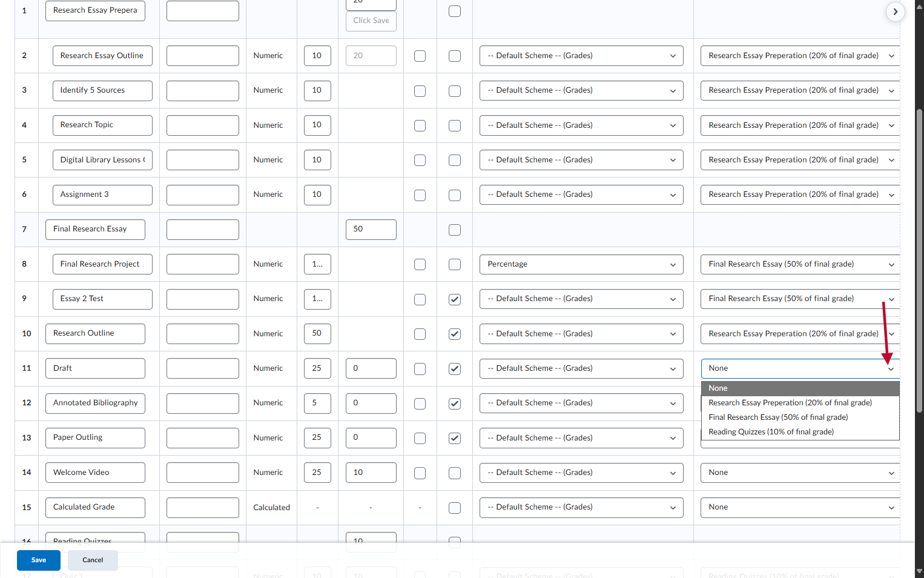The width and height of the screenshot is (924, 578).
Task: Edit Digital Library Lessons name field
Action: point(102,160)
